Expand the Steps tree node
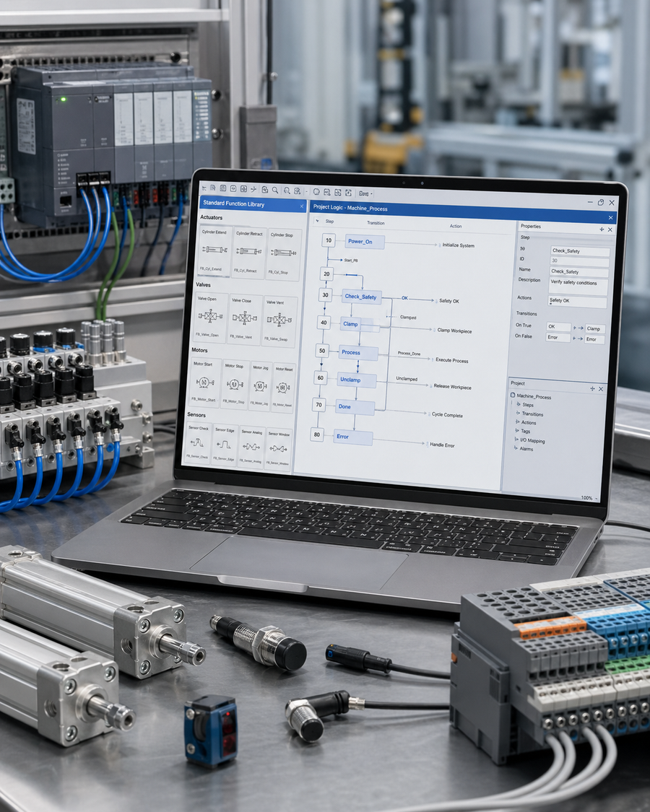Image resolution: width=650 pixels, height=812 pixels. pos(519,404)
